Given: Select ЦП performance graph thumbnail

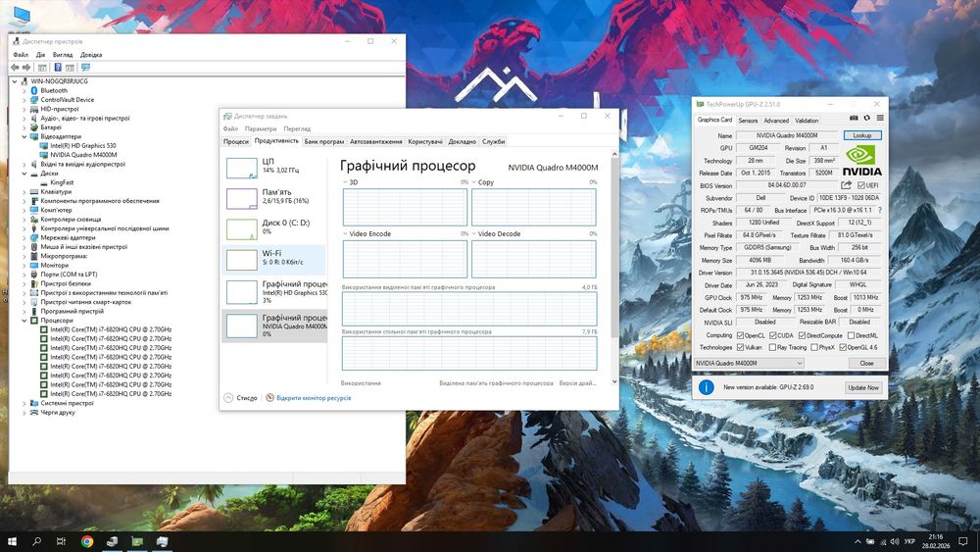Looking at the screenshot, I should (x=242, y=169).
